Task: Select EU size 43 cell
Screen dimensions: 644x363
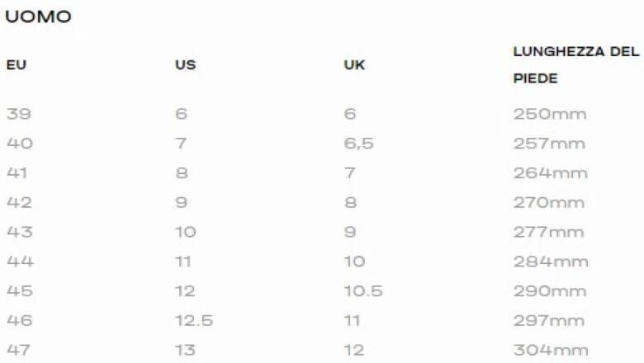Action: (18, 232)
